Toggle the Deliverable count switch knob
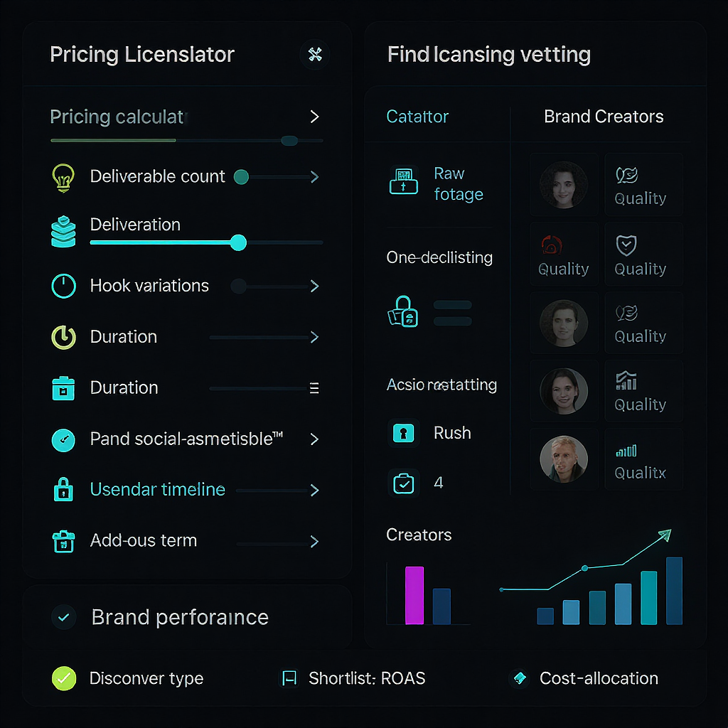This screenshot has width=728, height=728. pos(241,177)
